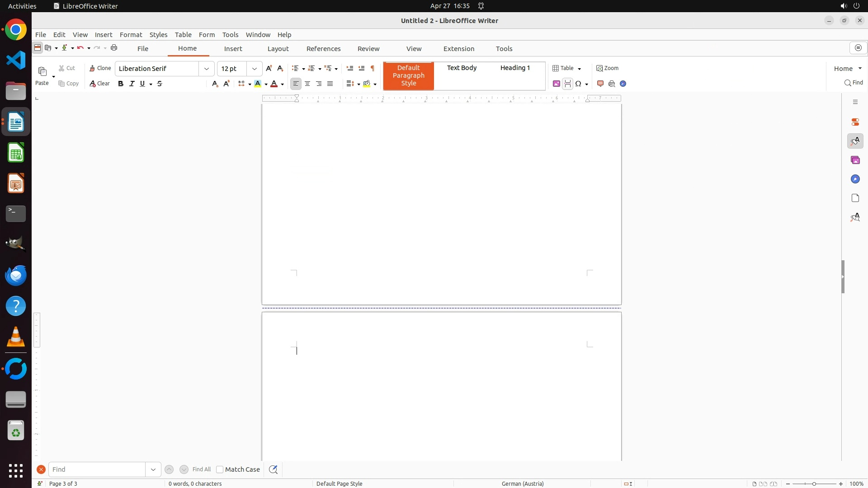Increase font size with grow icon
868x488 pixels.
coord(269,68)
